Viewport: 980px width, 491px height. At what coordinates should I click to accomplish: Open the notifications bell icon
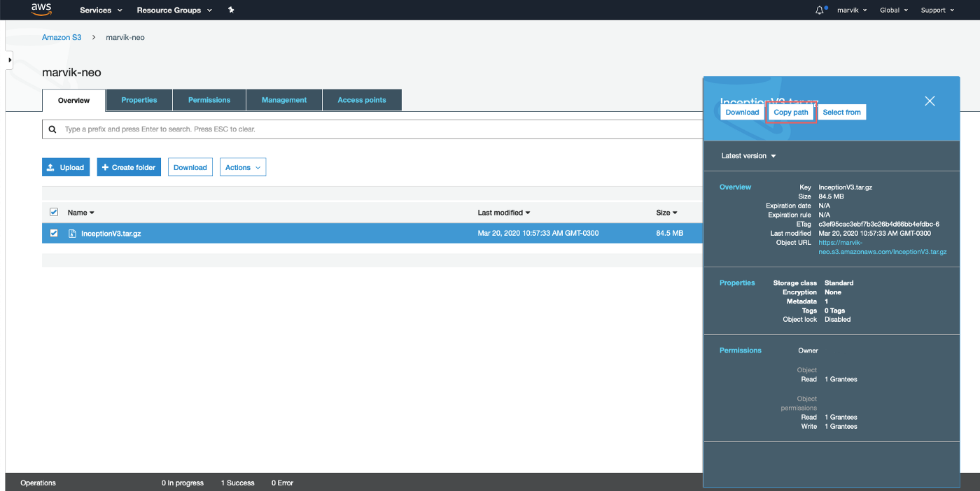[x=820, y=10]
